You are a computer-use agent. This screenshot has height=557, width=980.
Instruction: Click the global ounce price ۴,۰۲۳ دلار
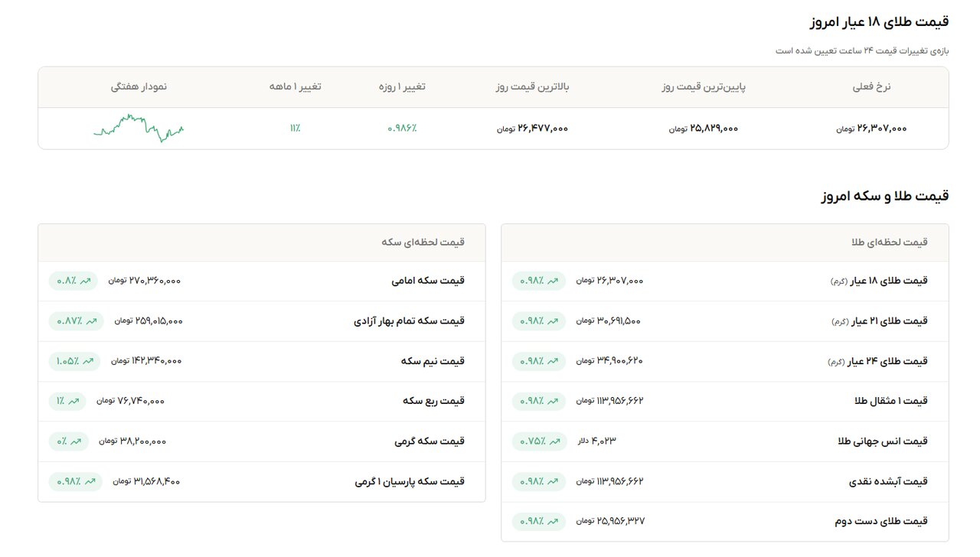(597, 441)
